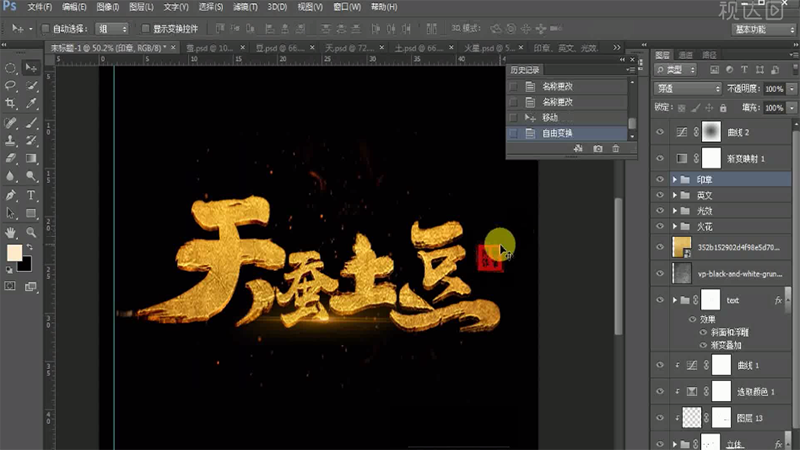The image size is (800, 450).
Task: Show more document tabs double-arrow
Action: click(x=617, y=47)
